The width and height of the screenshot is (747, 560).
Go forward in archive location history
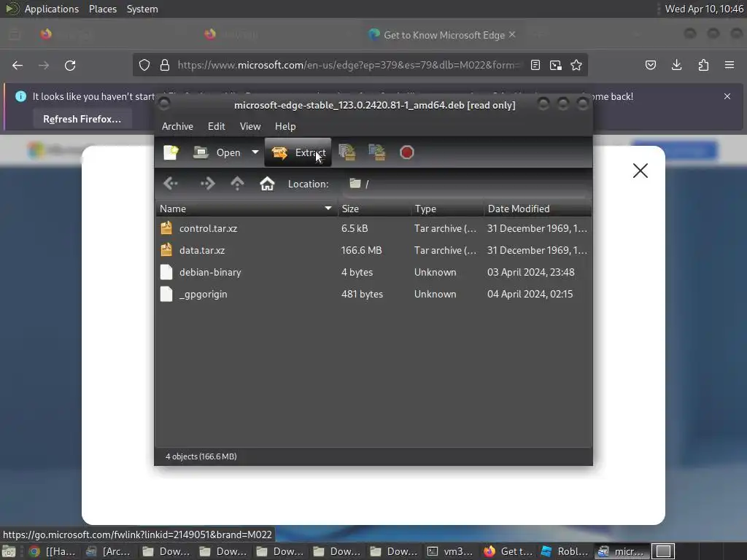pyautogui.click(x=207, y=184)
